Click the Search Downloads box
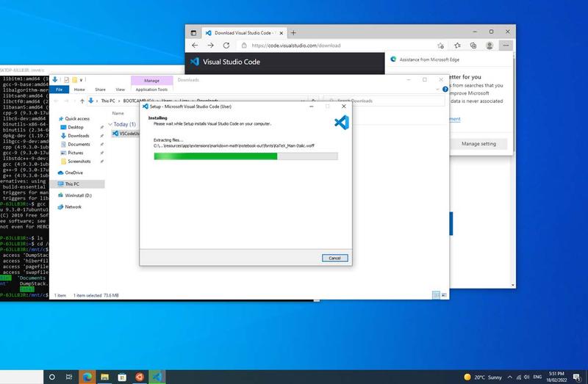Viewport: 588px width, 384px height. click(x=384, y=101)
